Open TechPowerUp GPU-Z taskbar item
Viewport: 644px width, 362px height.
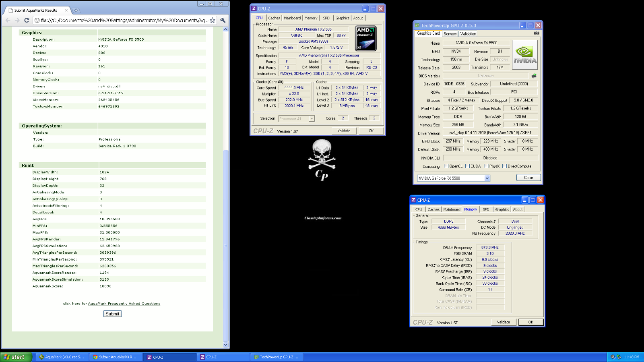(277, 357)
